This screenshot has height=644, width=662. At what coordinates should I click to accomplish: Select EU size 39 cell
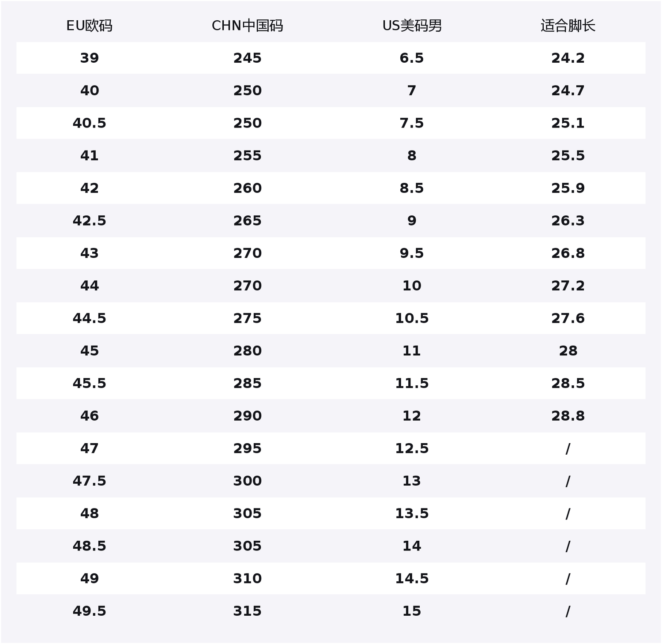tap(89, 58)
